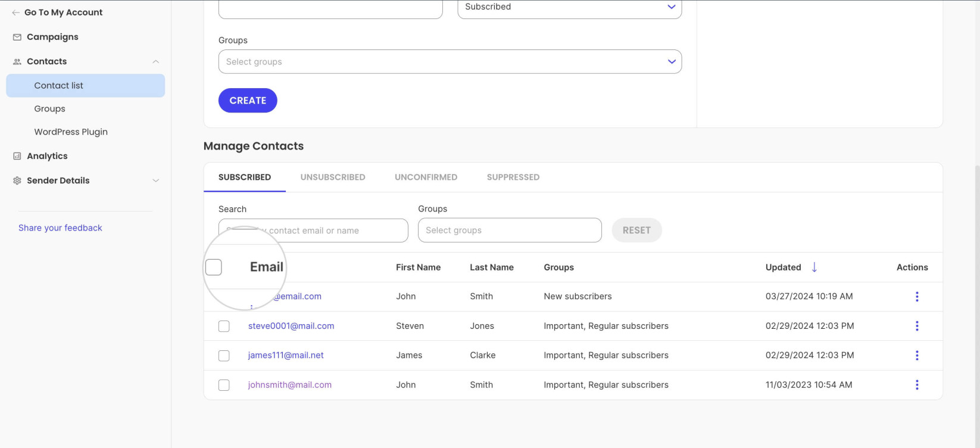
Task: Open actions menu for steve0001@mail.com row
Action: point(917,326)
